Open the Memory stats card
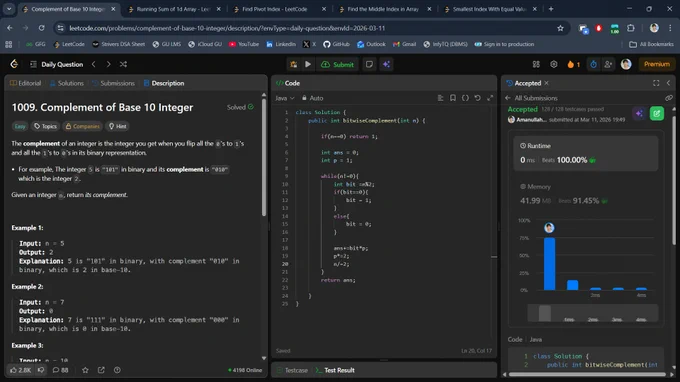Image resolution: width=680 pixels, height=382 pixels. pyautogui.click(x=585, y=194)
